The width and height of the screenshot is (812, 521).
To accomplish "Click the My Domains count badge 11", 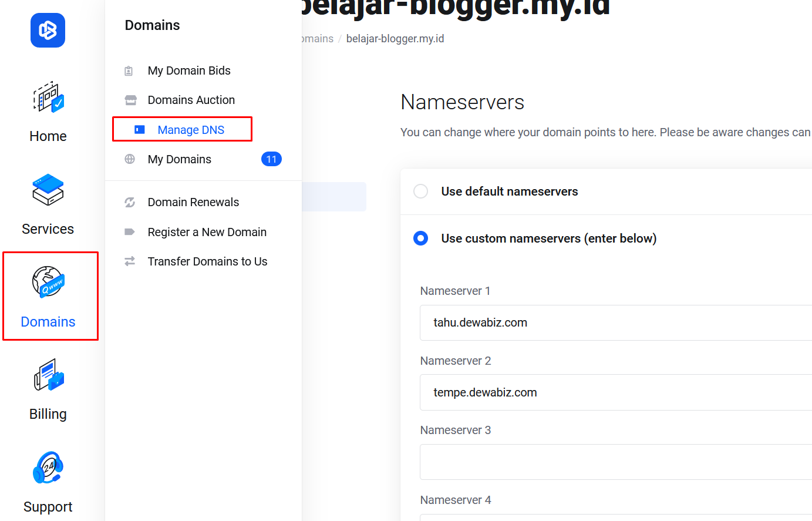I will (271, 159).
